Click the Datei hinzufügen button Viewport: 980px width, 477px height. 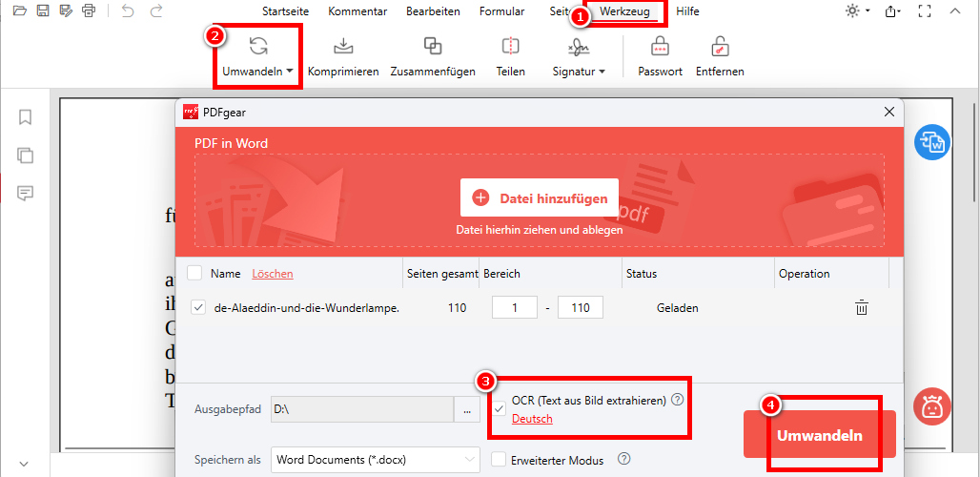[540, 198]
